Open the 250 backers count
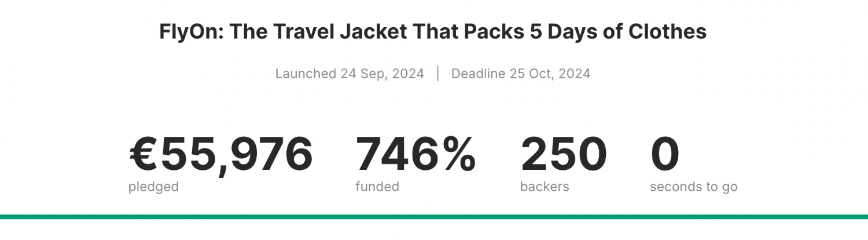The width and height of the screenshot is (868, 240). click(564, 155)
